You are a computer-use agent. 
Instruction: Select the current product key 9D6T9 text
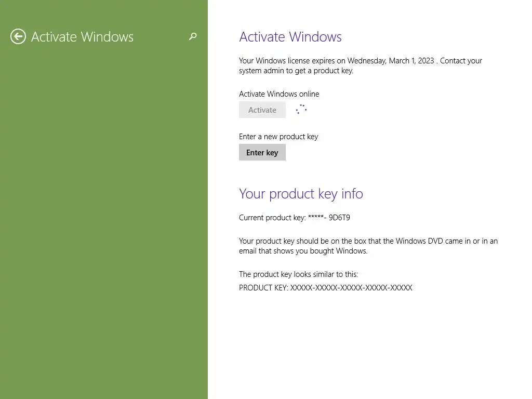pyautogui.click(x=295, y=218)
